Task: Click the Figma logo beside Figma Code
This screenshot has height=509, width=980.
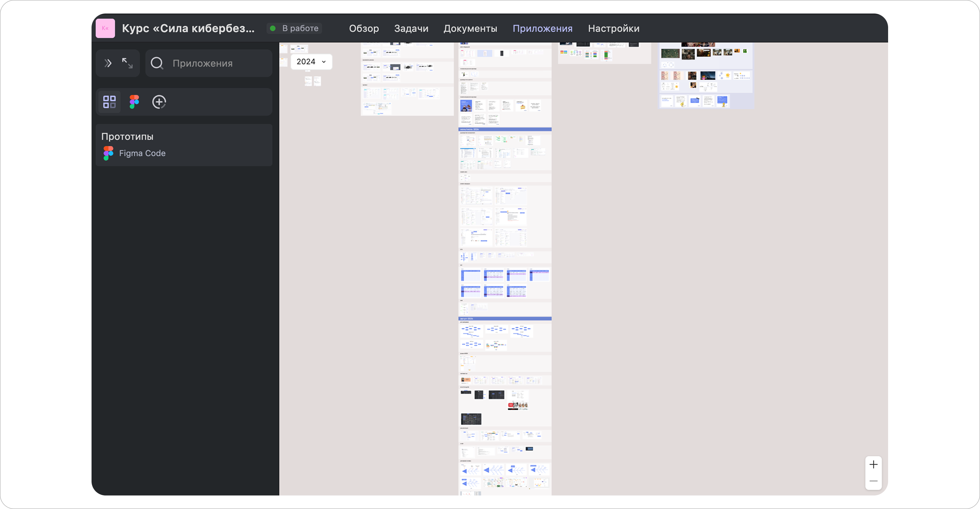Action: (109, 153)
